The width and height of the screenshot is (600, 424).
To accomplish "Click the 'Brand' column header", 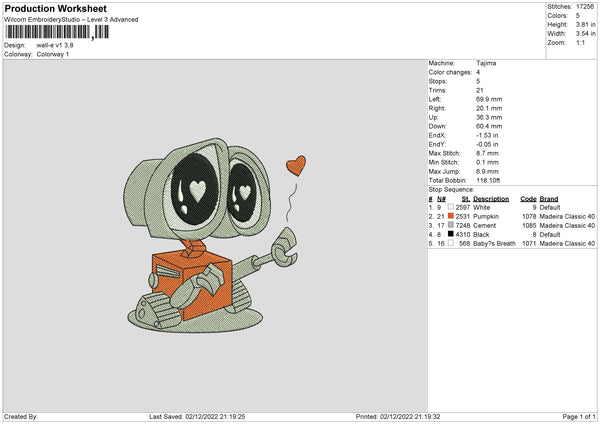I will click(549, 199).
